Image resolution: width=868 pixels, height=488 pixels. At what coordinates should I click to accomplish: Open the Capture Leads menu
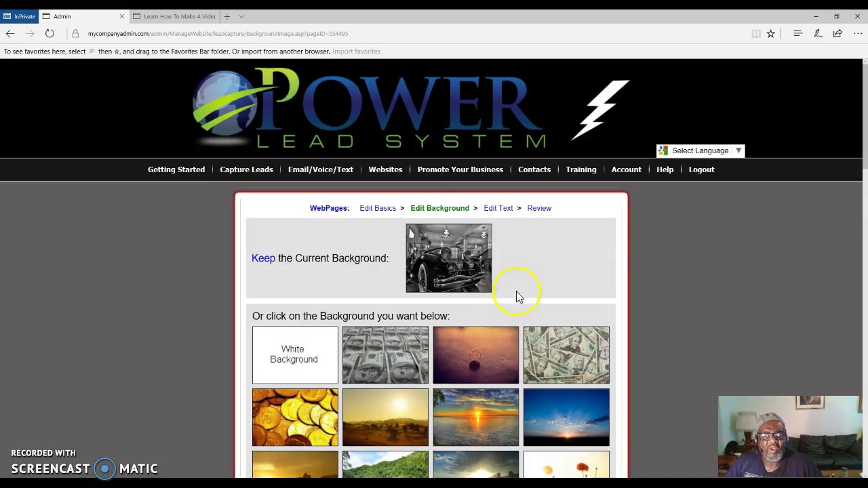(246, 169)
